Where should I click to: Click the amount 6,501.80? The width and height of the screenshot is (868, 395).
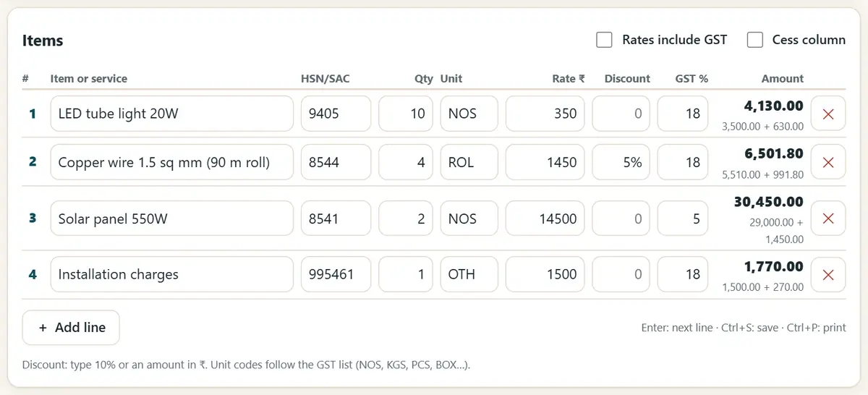(x=773, y=154)
